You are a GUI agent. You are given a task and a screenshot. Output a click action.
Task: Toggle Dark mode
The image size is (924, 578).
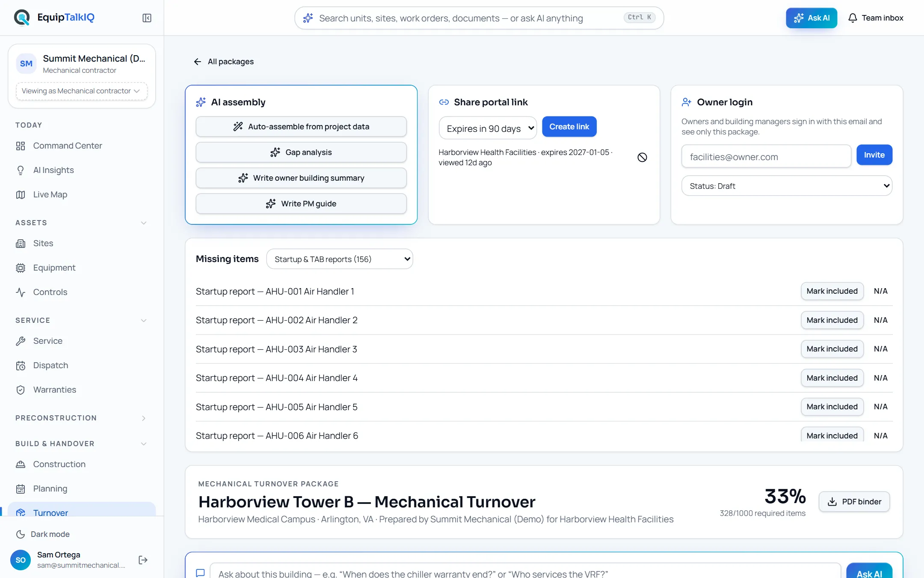pyautogui.click(x=43, y=534)
